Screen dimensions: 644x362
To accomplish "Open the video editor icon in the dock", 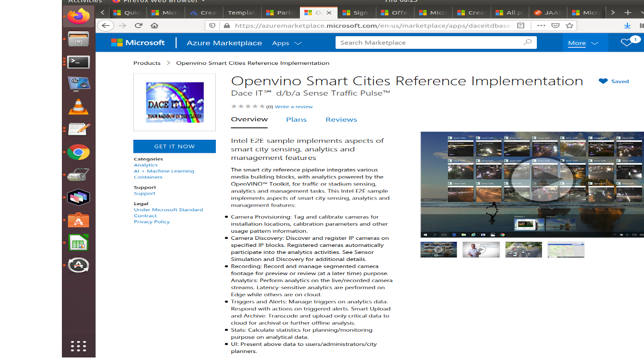I will click(78, 84).
